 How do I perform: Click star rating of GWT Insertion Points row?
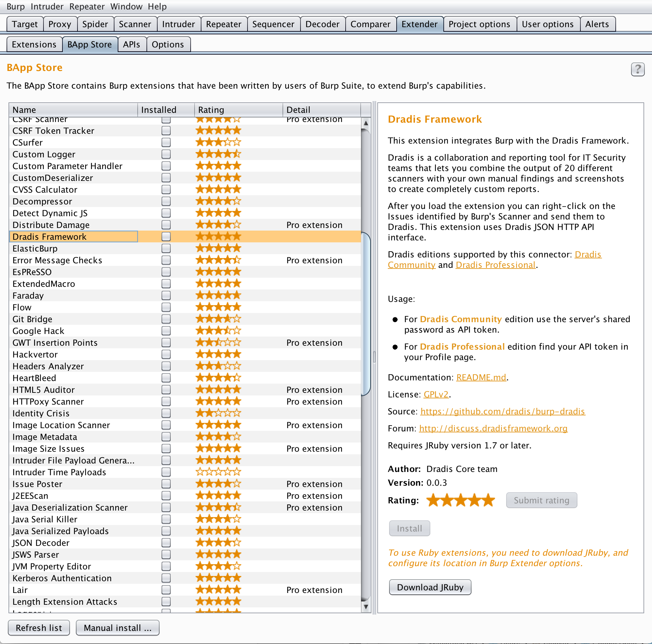218,342
